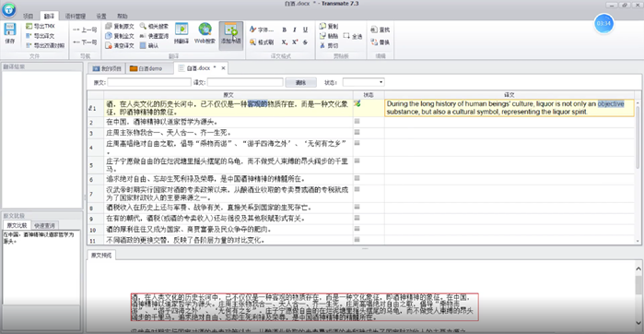Click 全选 select all
Image resolution: width=644 pixels, height=334 pixels.
tap(352, 36)
